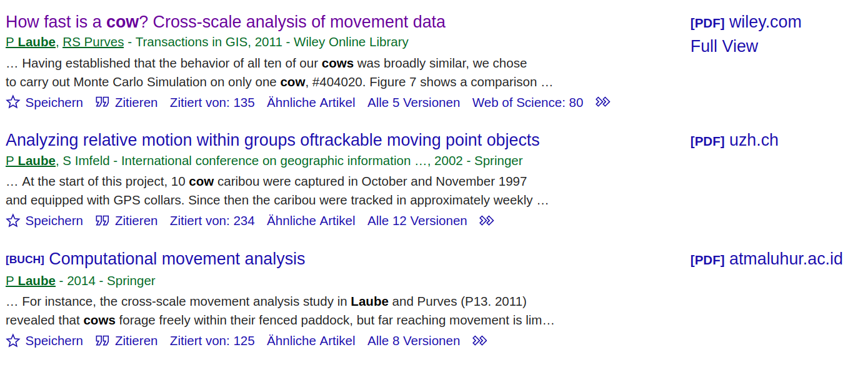The height and width of the screenshot is (367, 868).
Task: Click the quote icon on the cow article
Action: coord(102,102)
